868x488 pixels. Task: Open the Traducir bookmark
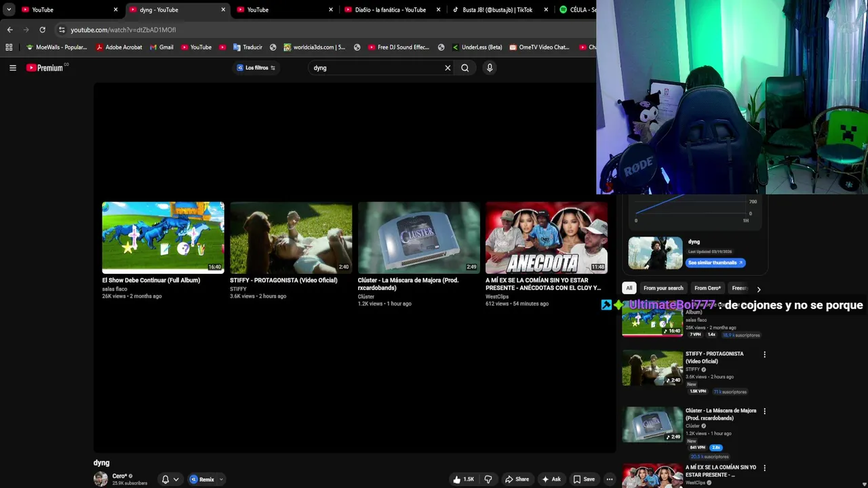248,47
